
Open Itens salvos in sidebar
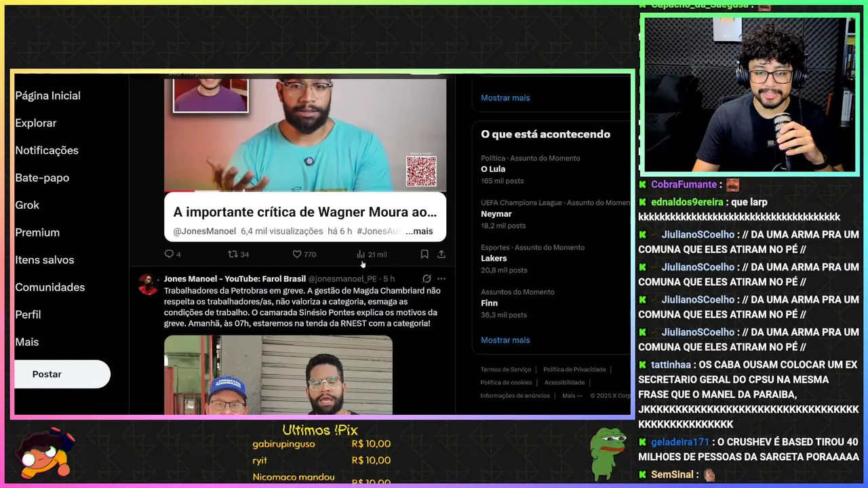pos(45,260)
